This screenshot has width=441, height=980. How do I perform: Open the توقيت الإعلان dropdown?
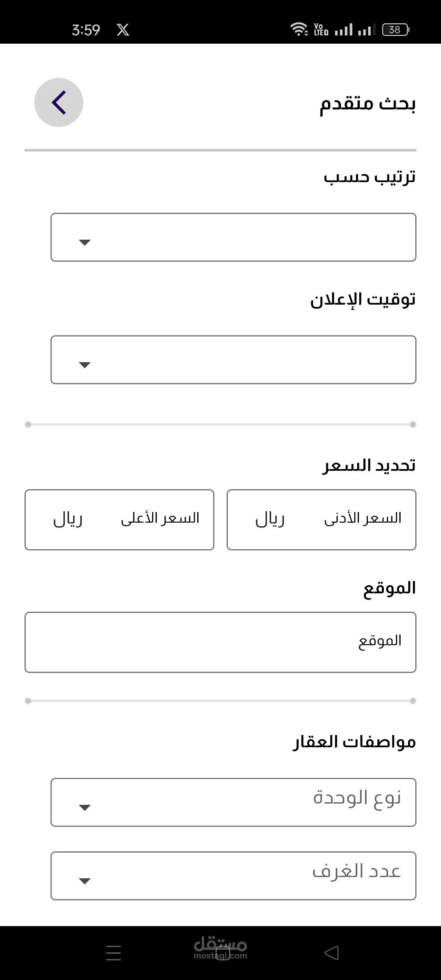tap(233, 360)
